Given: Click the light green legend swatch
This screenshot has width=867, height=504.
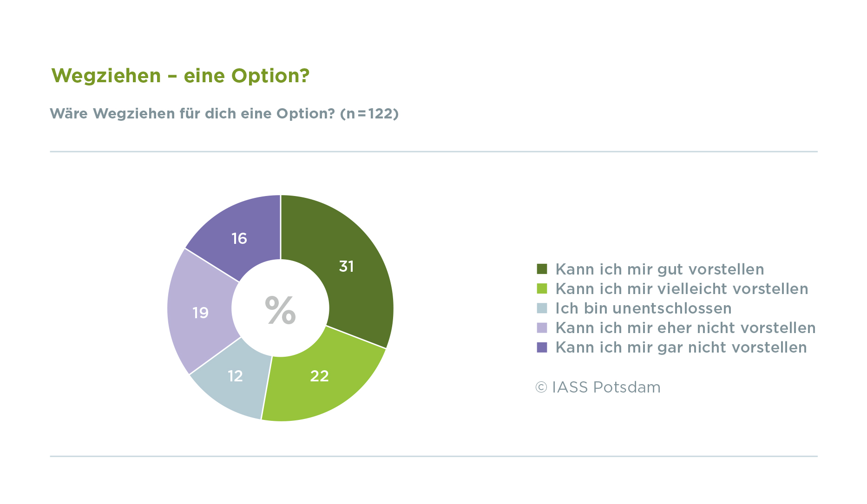Looking at the screenshot, I should click(x=542, y=288).
